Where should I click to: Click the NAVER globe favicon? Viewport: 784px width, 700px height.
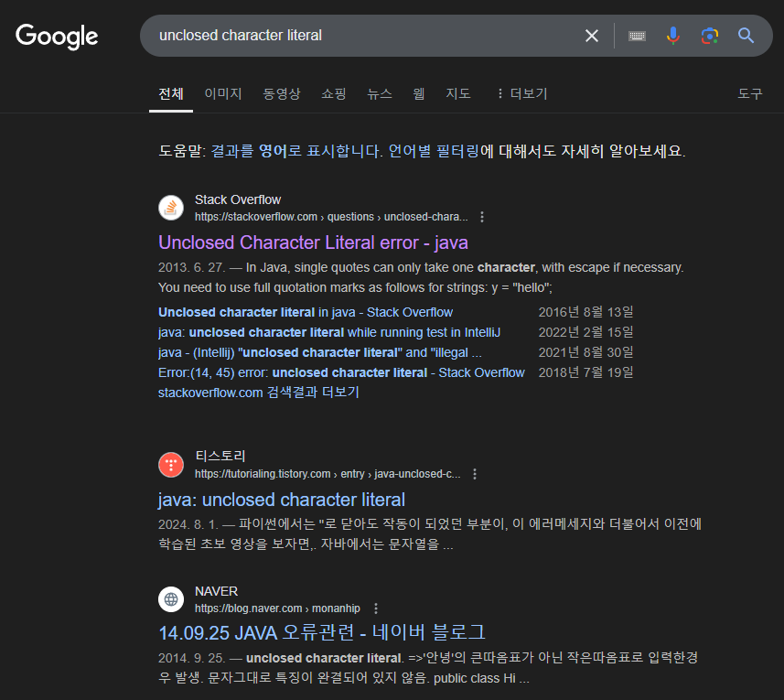pos(171,599)
